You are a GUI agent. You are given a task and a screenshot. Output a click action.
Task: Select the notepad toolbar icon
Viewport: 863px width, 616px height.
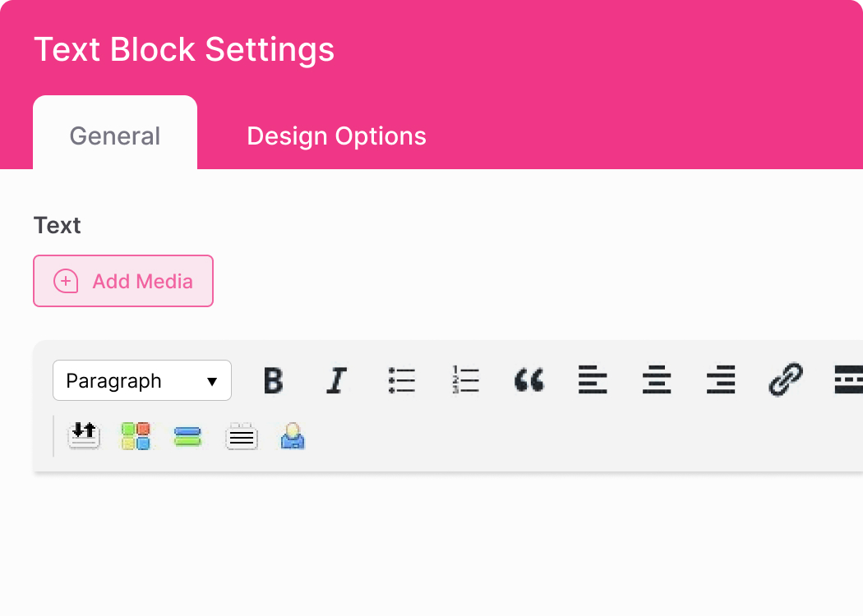(242, 436)
